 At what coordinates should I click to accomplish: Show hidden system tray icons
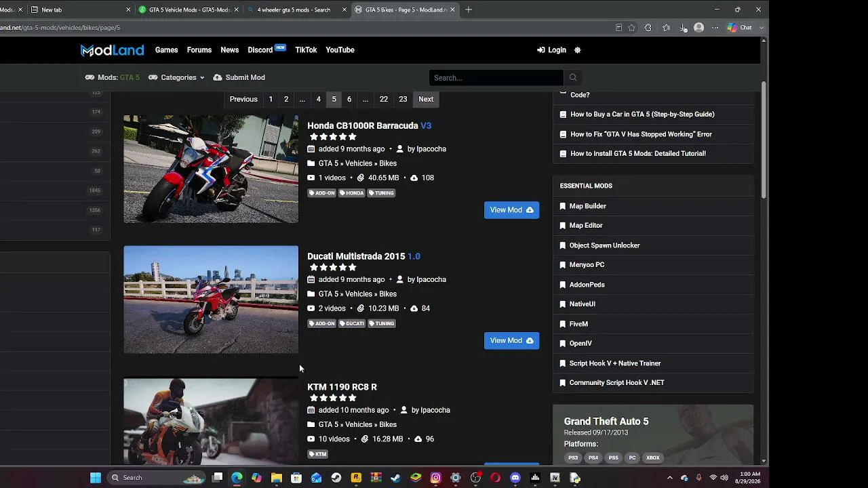click(670, 478)
